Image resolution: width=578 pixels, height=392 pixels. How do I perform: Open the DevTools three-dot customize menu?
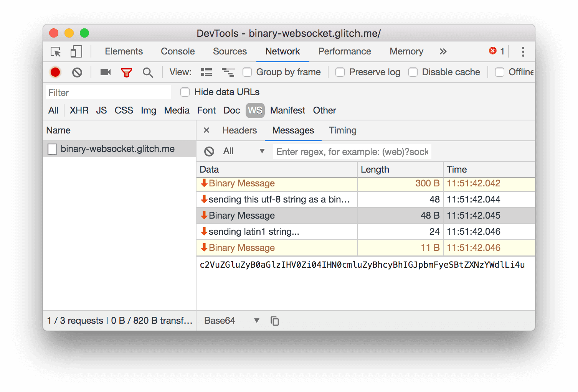coord(523,51)
